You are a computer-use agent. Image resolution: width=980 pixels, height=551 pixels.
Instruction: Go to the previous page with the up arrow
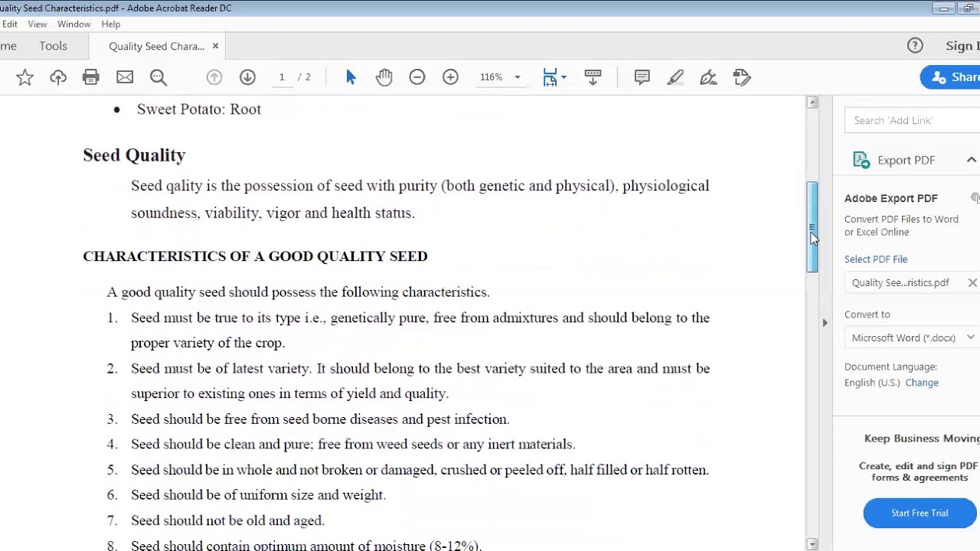tap(214, 77)
